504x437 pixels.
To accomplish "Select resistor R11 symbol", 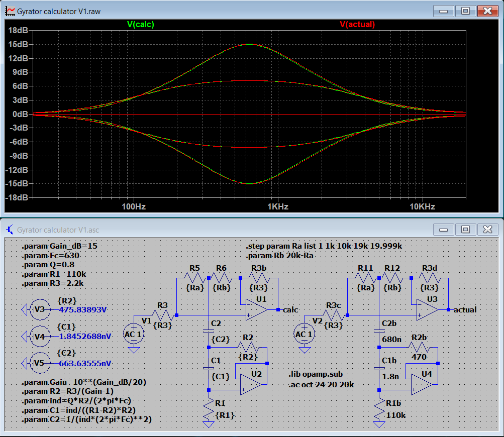I will tap(365, 278).
